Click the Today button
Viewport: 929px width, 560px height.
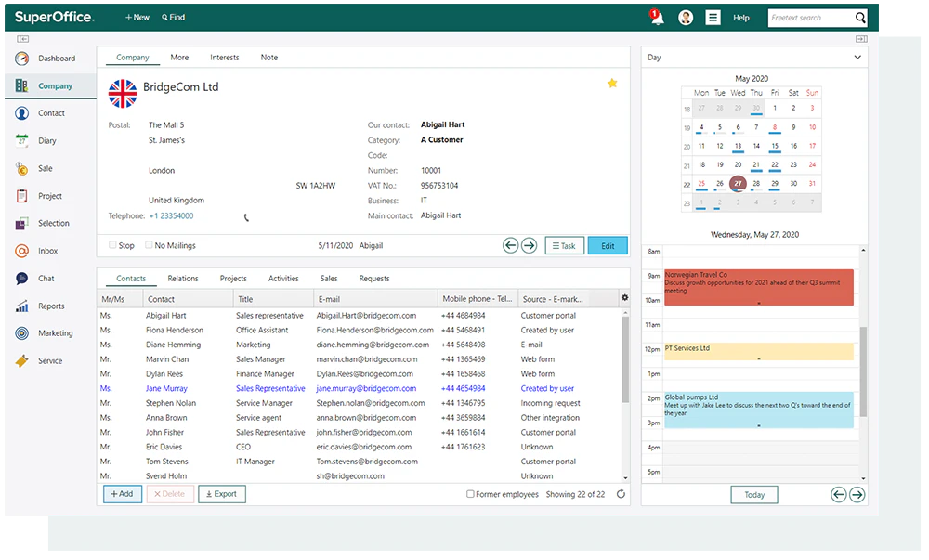tap(754, 495)
